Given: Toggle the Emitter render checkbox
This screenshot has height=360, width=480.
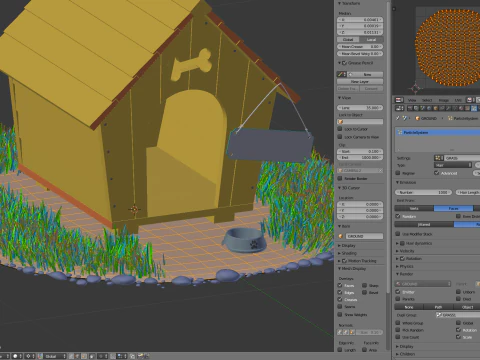Looking at the screenshot, I should (x=398, y=292).
